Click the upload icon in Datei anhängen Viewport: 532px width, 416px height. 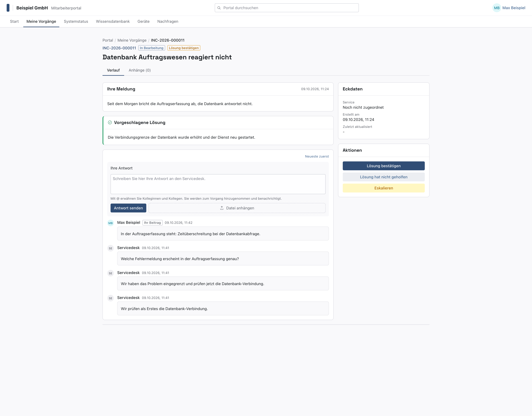click(222, 208)
